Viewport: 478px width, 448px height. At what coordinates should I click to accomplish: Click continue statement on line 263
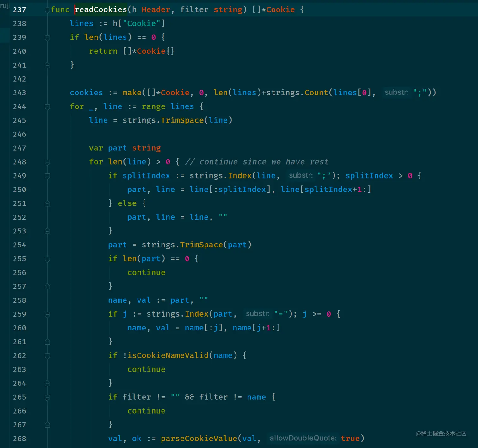[x=146, y=369]
